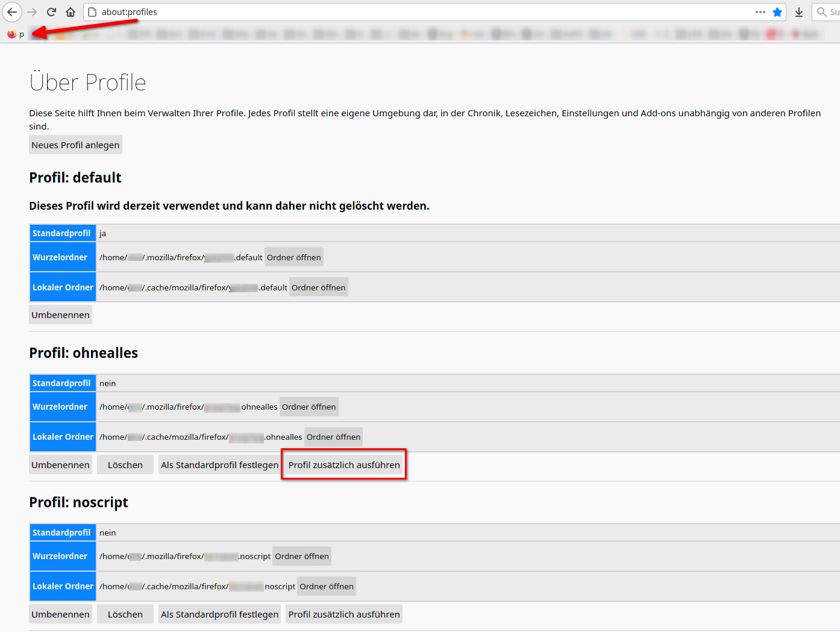Screen dimensions: 840x632
Task: Set ohnealles as Standardprofil
Action: click(x=219, y=465)
